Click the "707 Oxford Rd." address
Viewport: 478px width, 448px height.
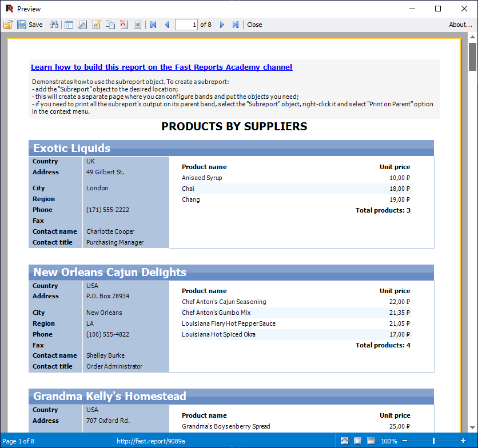click(108, 421)
